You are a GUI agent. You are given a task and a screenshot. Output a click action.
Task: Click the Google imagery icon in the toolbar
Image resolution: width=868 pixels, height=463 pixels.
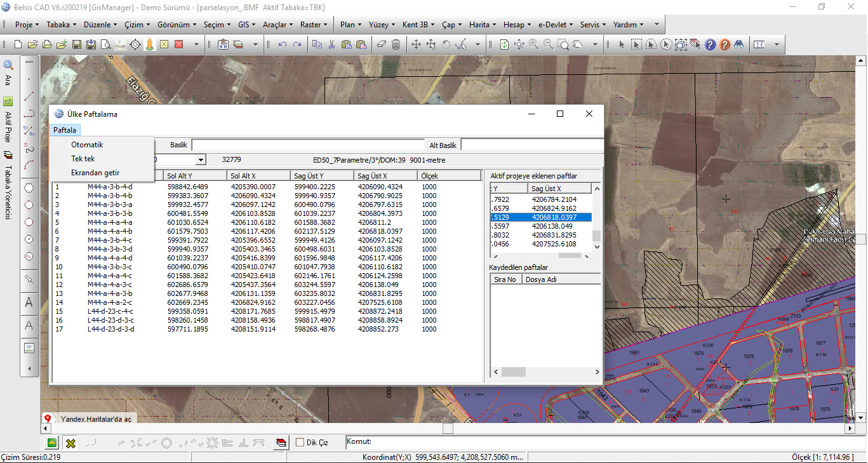coord(121,44)
